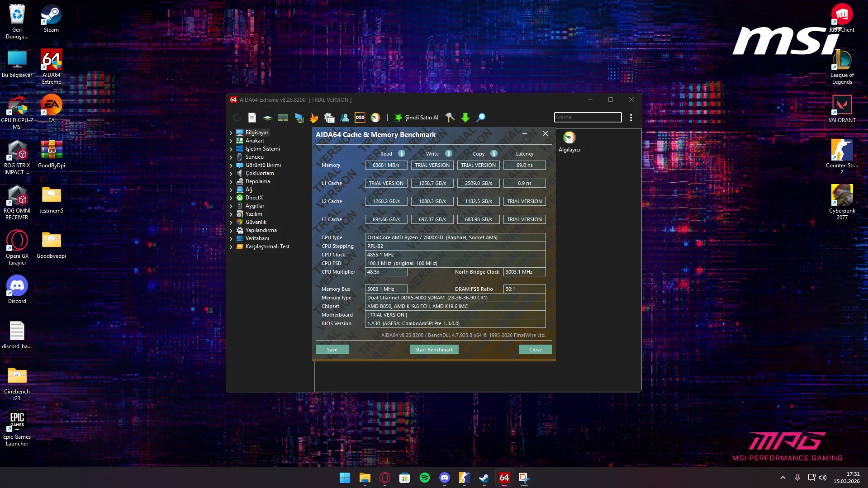Click the Read info icon
Screen dimensions: 868x488
[401, 154]
